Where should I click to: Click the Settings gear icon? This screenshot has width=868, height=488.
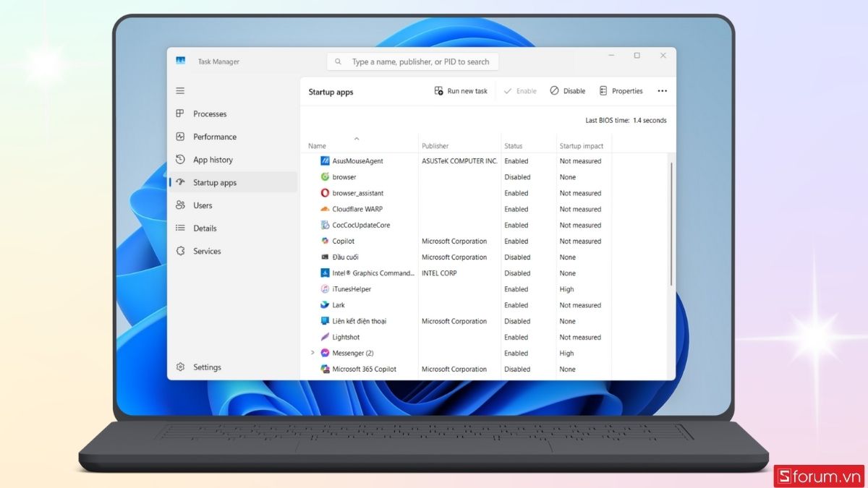click(180, 367)
